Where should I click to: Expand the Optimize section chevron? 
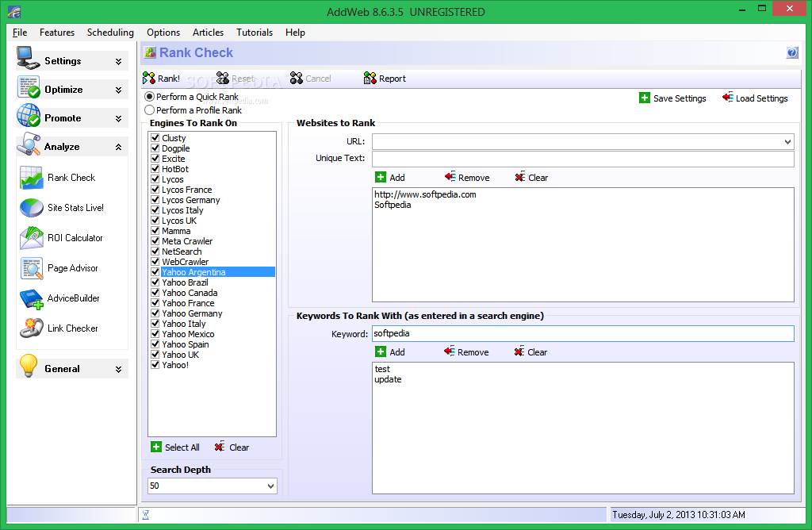[x=119, y=90]
